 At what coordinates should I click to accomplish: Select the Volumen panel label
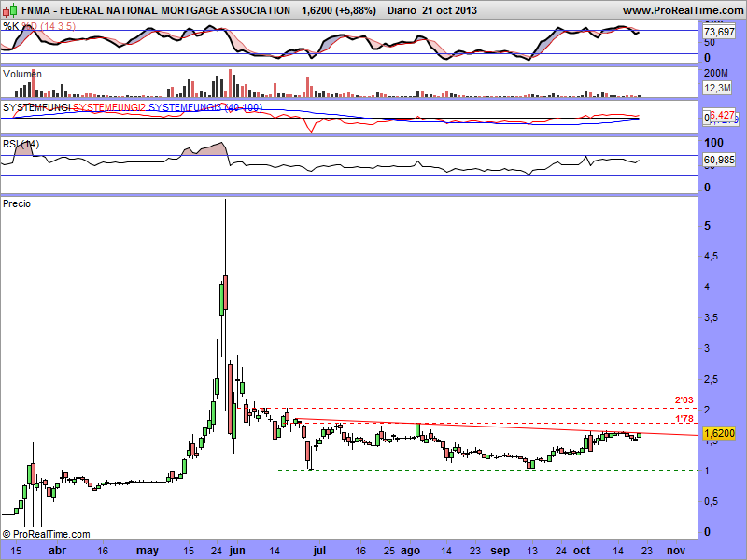coord(21,74)
